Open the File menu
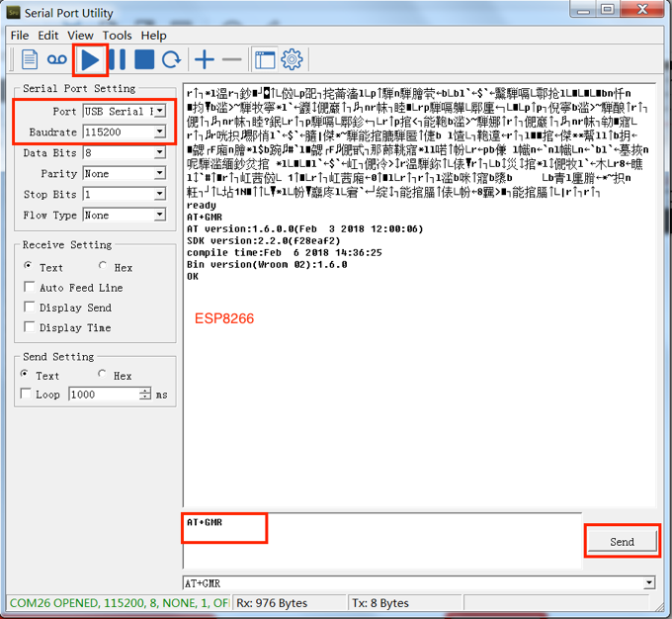The width and height of the screenshot is (672, 619). [20, 36]
